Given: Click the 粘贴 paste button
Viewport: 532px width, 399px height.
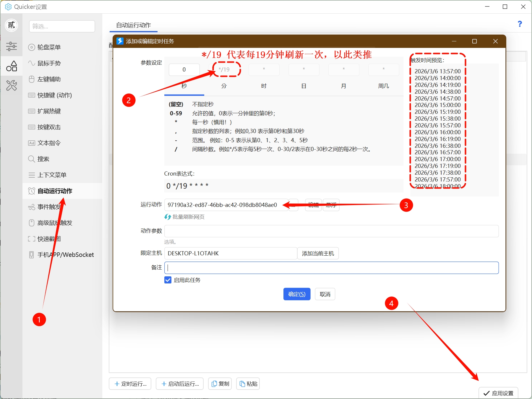Looking at the screenshot, I should coord(248,384).
